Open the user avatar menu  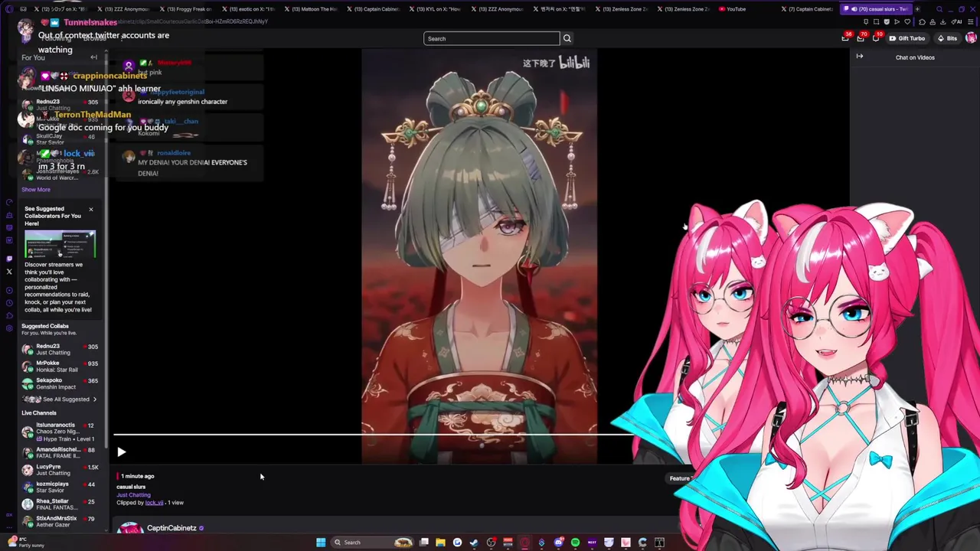(971, 38)
